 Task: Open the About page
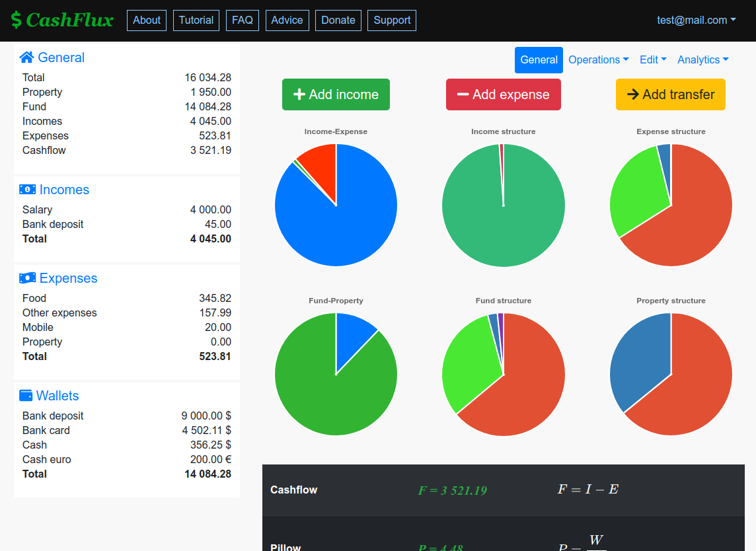pyautogui.click(x=147, y=20)
